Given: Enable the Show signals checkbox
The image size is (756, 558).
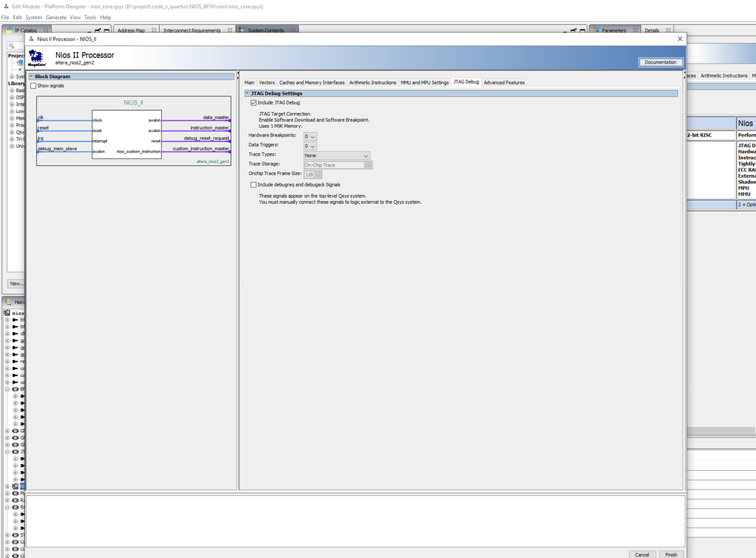Looking at the screenshot, I should 33,86.
